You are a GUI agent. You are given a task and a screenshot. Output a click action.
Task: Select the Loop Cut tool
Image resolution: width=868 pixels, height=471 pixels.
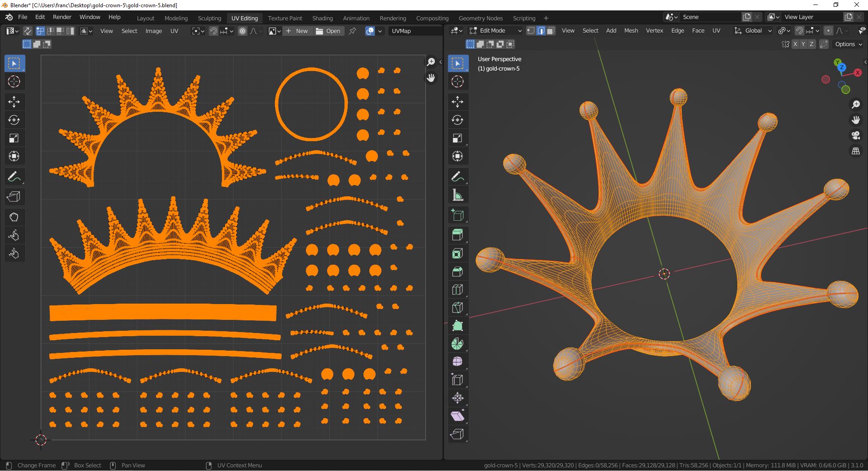click(x=458, y=290)
